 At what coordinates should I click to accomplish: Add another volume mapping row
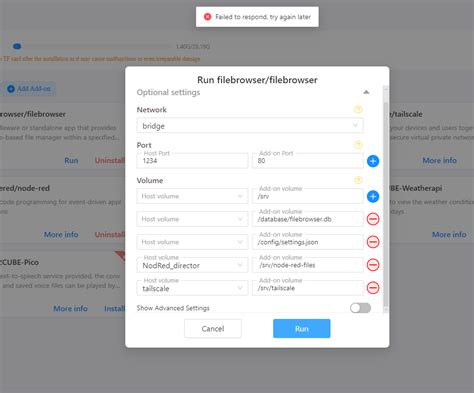(x=373, y=196)
